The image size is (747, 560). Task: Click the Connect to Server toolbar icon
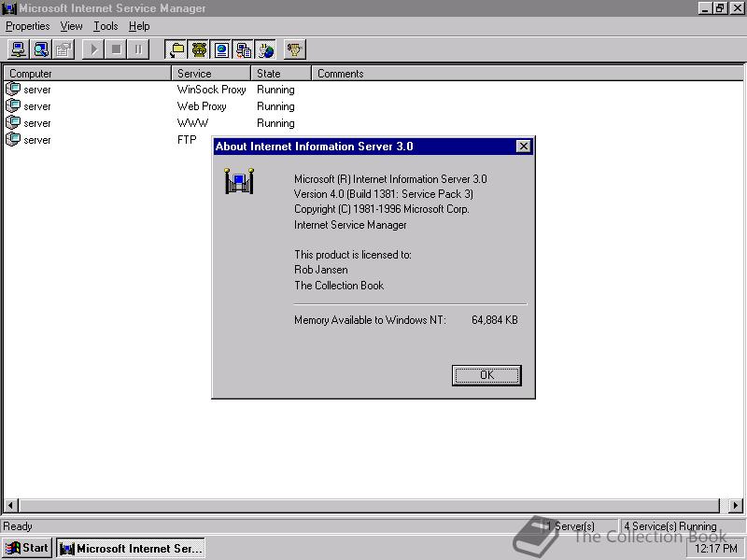click(x=19, y=49)
